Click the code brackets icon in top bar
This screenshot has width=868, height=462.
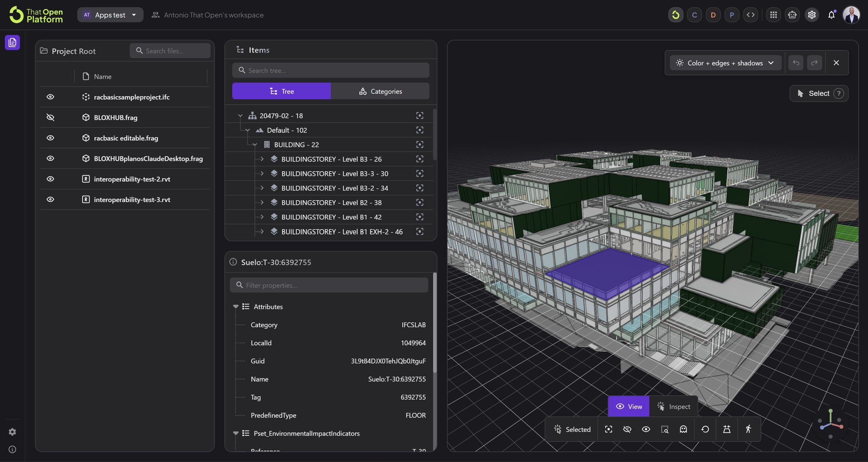tap(751, 15)
